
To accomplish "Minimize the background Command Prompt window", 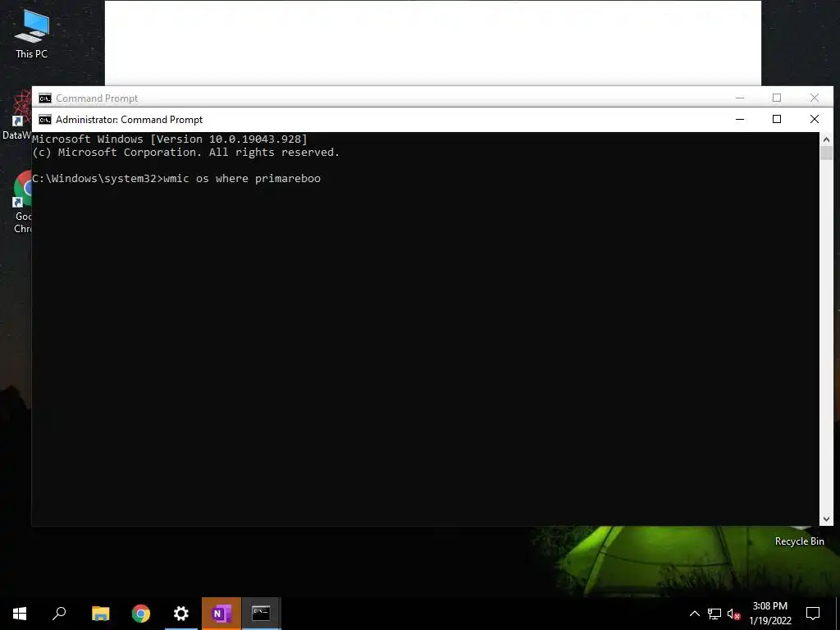I will pyautogui.click(x=740, y=98).
